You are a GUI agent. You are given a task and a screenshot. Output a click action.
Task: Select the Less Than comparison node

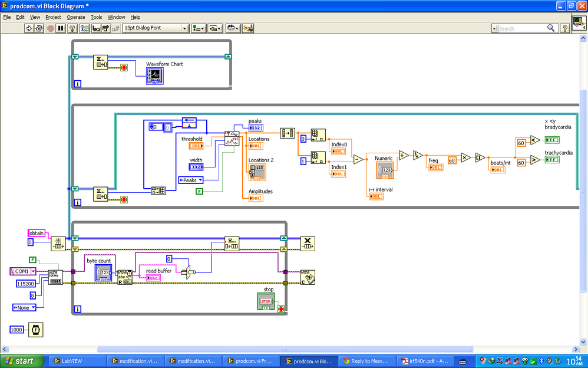point(535,140)
